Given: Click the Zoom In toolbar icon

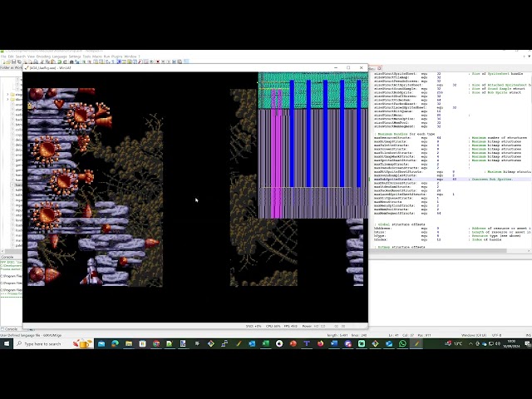Looking at the screenshot, I should (83, 62).
